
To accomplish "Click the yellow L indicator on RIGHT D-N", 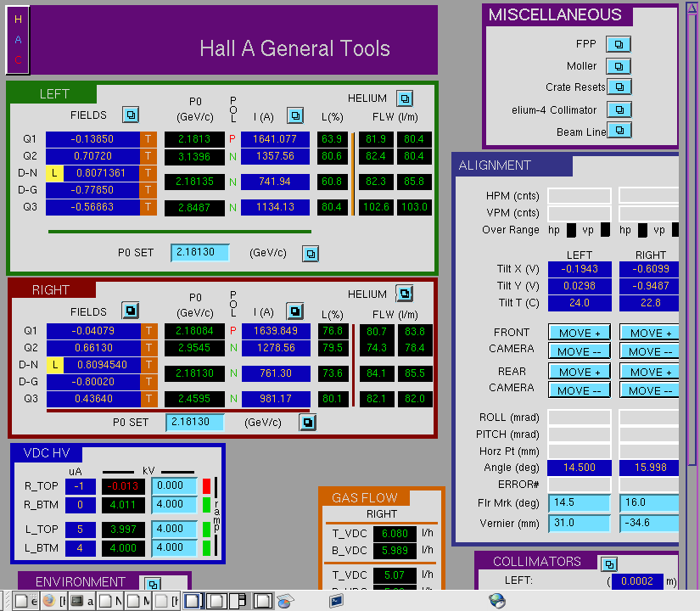I will pyautogui.click(x=55, y=364).
